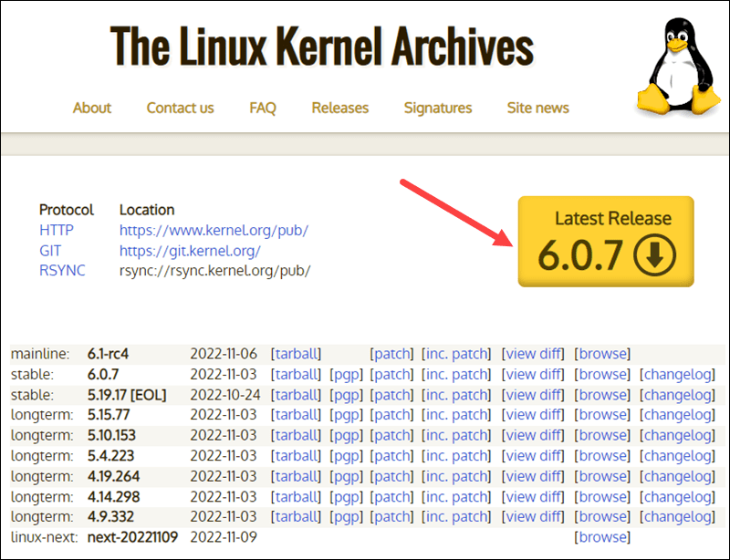Viewport: 730px width, 560px height.
Task: Open the changelog for stable 6.0.7
Action: click(x=678, y=374)
